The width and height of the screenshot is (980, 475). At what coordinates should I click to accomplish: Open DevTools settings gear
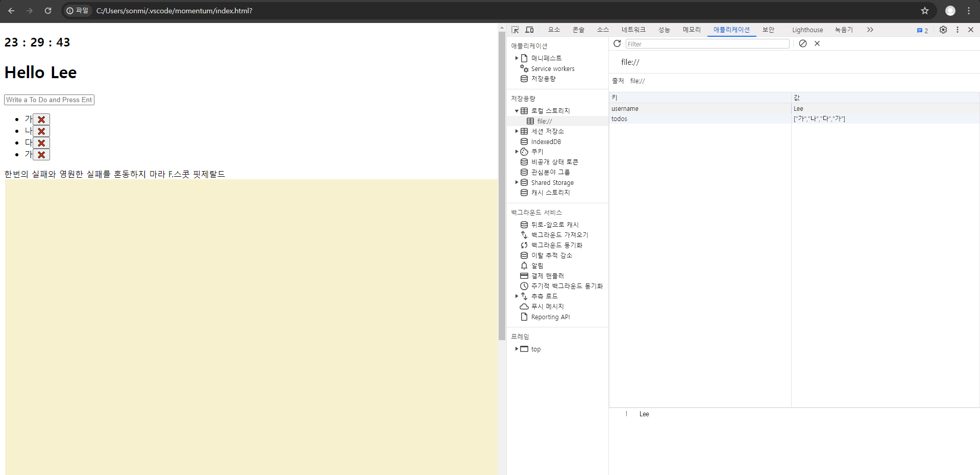click(x=943, y=30)
